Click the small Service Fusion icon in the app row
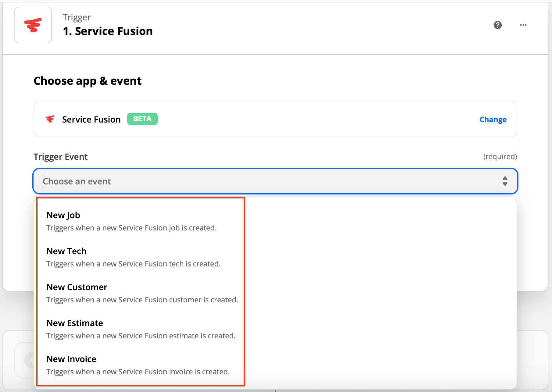The image size is (552, 392). (50, 119)
